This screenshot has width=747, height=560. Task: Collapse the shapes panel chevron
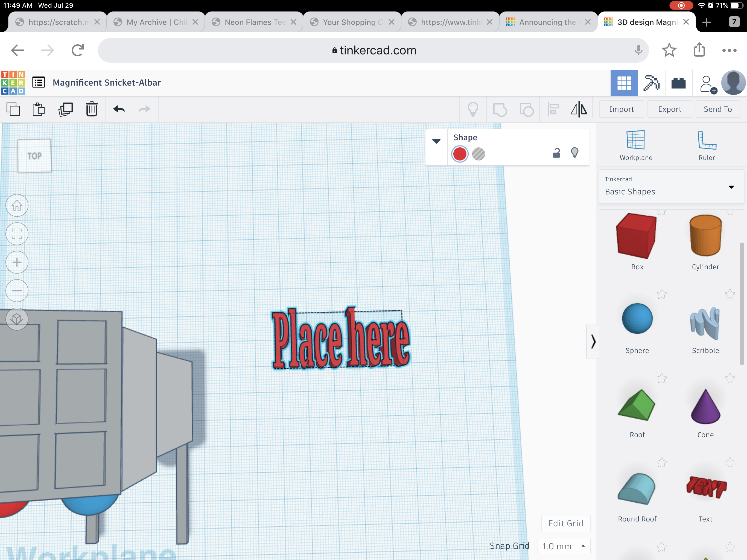[x=593, y=342]
